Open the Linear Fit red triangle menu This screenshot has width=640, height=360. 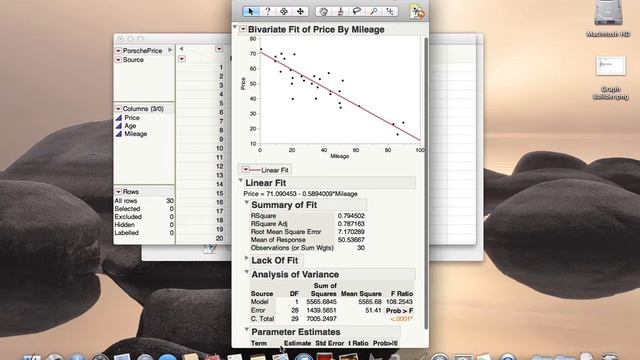(245, 170)
